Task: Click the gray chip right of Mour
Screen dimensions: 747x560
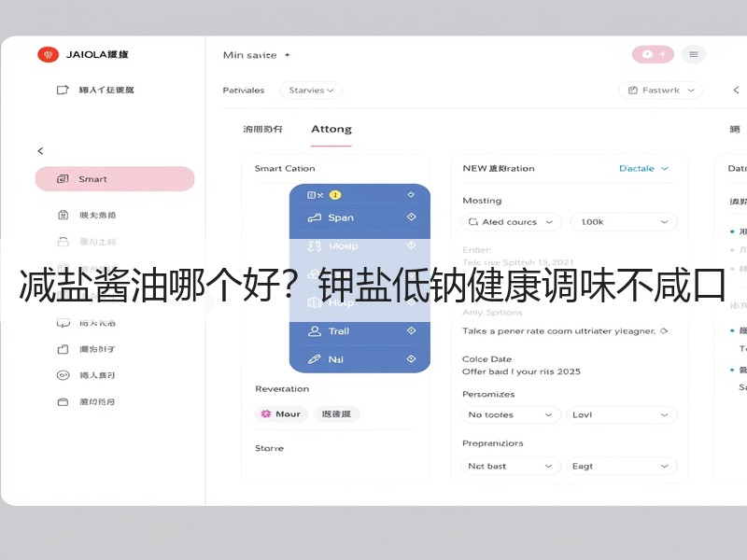Action: click(337, 413)
